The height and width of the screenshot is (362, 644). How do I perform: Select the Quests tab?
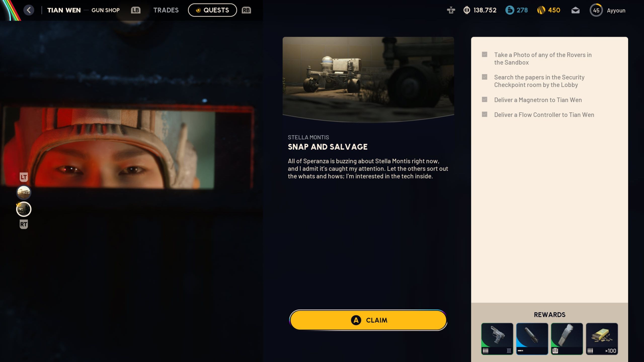(212, 10)
